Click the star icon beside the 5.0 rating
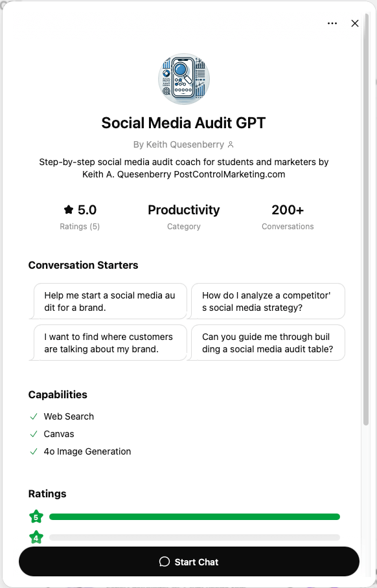Viewport: 377px width, 588px height. 68,209
